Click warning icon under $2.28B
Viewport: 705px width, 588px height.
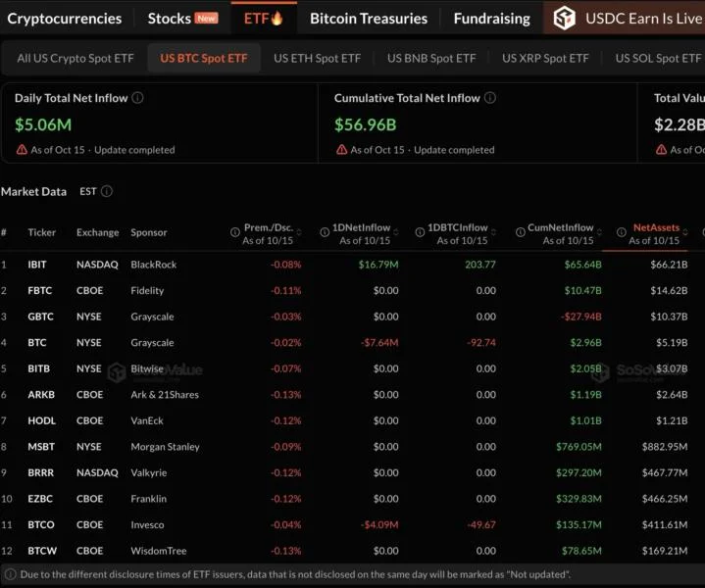tap(661, 149)
